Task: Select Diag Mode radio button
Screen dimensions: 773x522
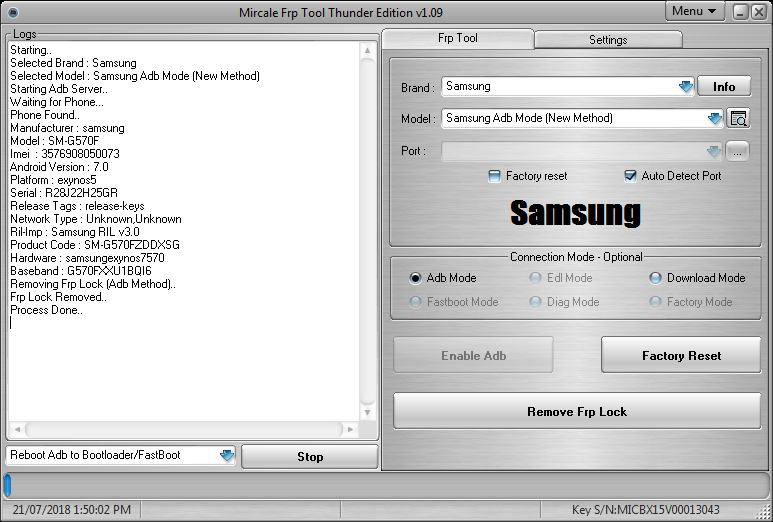Action: [535, 302]
